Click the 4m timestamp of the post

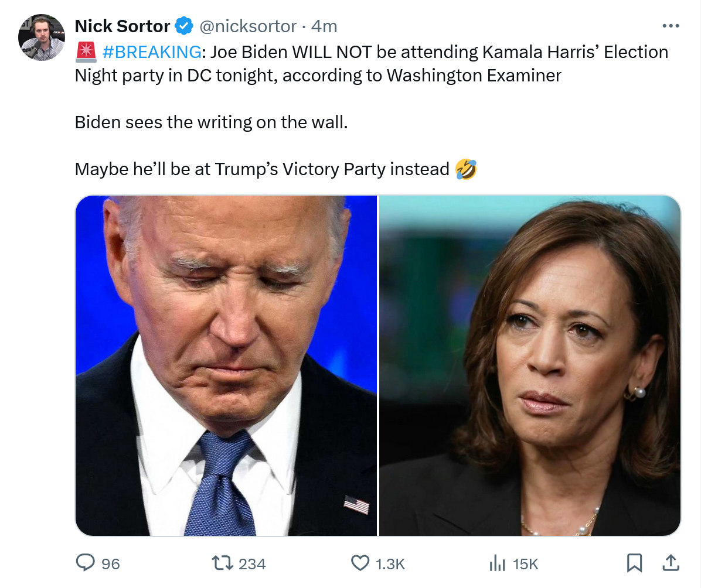[x=324, y=26]
